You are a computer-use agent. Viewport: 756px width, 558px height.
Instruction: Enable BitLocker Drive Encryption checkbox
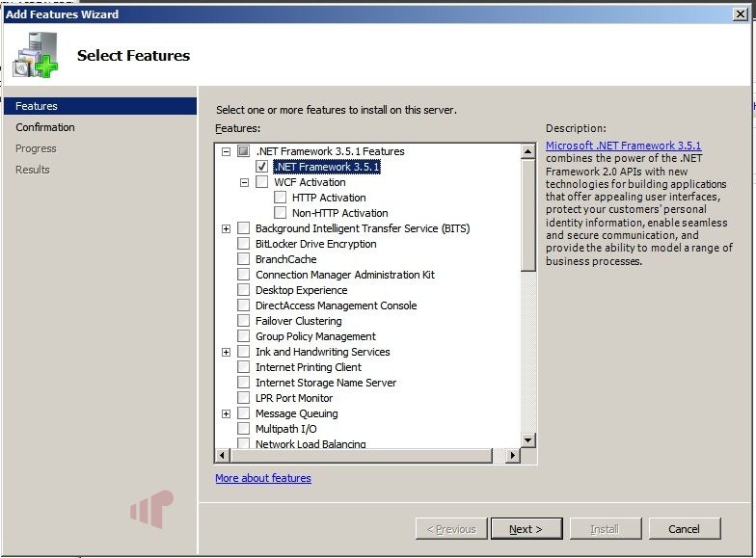243,244
